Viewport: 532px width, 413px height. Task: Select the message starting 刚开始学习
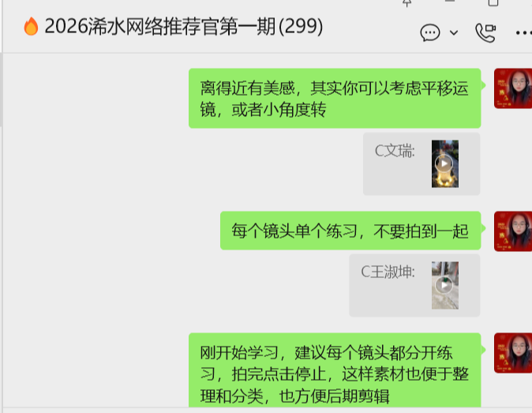pyautogui.click(x=335, y=370)
